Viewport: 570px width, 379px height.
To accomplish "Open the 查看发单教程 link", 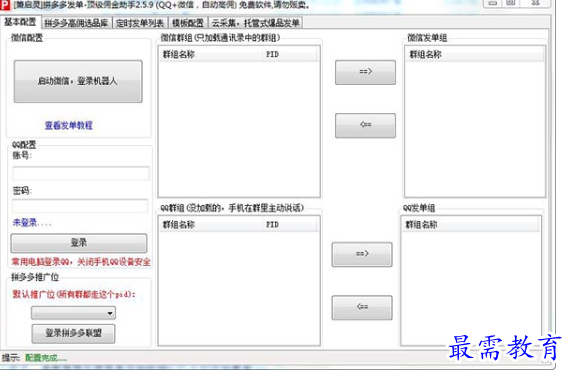I will tap(69, 125).
